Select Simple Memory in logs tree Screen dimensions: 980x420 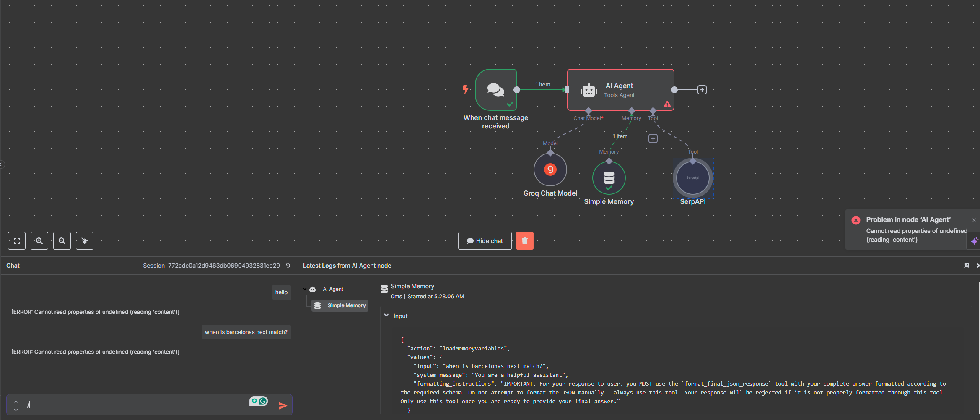(340, 305)
